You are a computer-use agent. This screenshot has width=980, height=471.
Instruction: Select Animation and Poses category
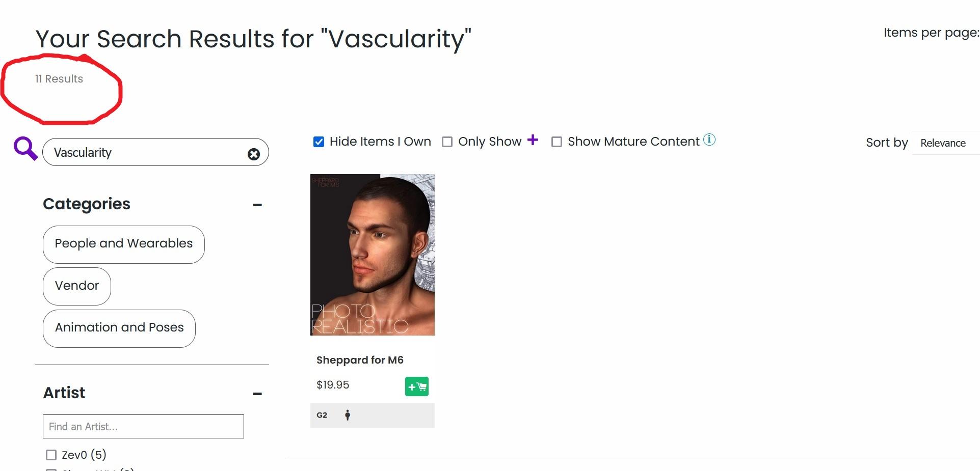click(x=119, y=328)
